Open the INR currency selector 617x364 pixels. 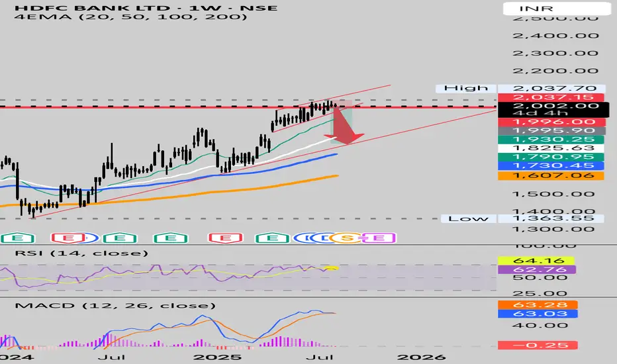point(557,9)
